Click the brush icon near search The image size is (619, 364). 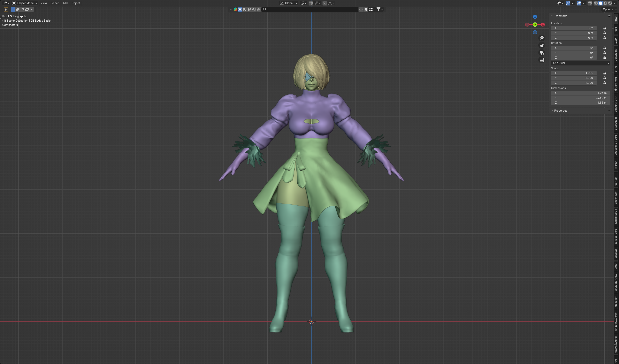(x=259, y=10)
